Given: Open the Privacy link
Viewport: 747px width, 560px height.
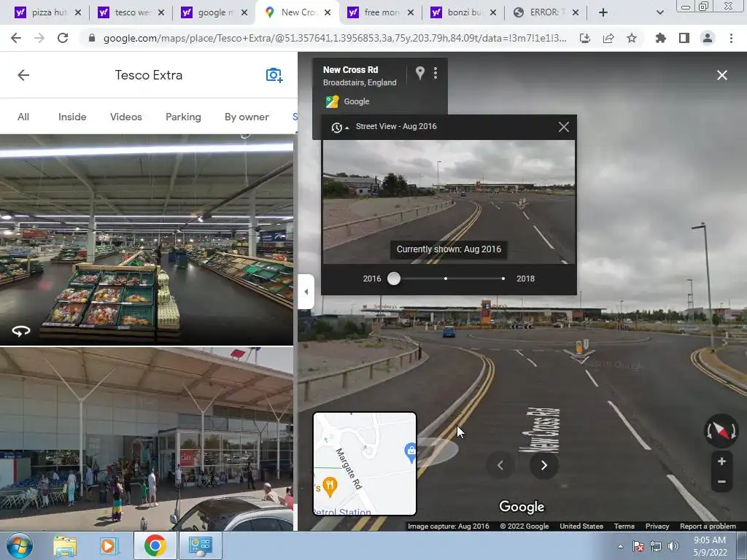Looking at the screenshot, I should tap(657, 526).
